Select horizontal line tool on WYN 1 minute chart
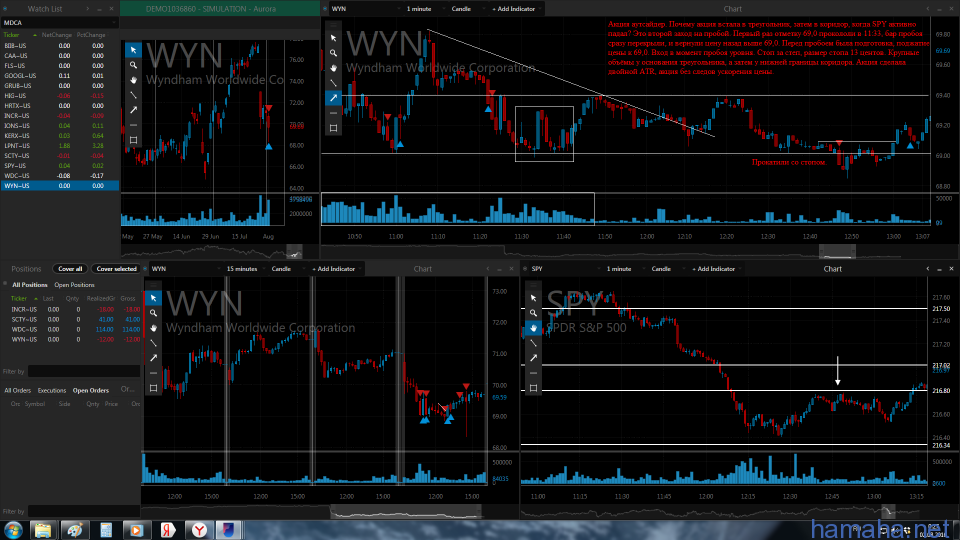The width and height of the screenshot is (960, 540). tap(333, 113)
